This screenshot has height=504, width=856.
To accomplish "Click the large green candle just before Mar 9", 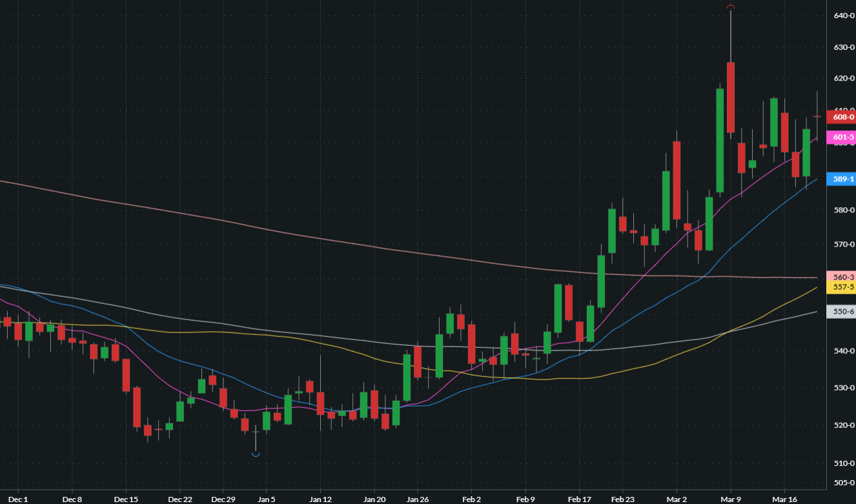I will (720, 140).
